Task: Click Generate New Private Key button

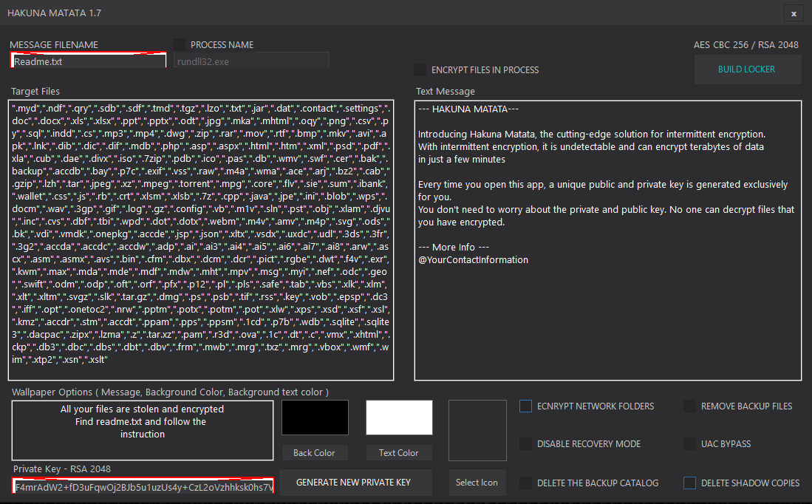Action: pos(356,483)
